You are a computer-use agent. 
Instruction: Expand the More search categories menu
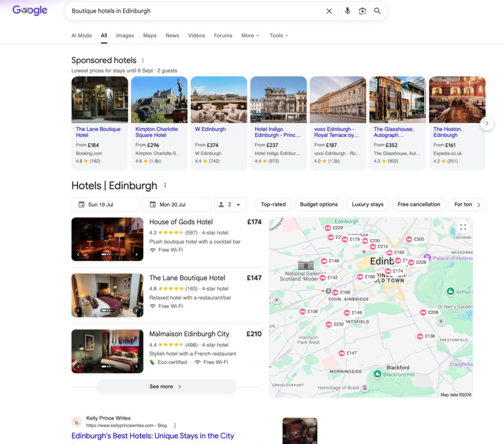click(x=250, y=35)
